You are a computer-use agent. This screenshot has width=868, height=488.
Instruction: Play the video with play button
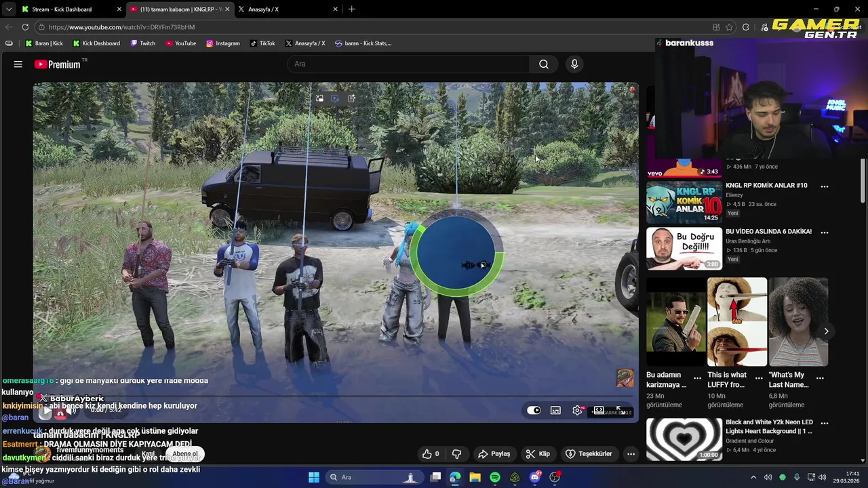[45, 411]
